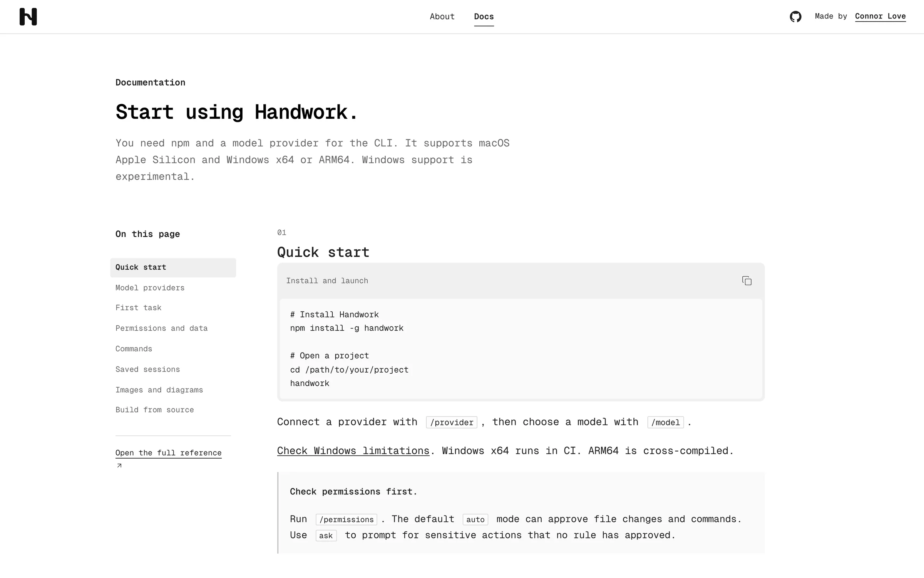Jump to First task section
Image resolution: width=924 pixels, height=578 pixels.
[138, 308]
